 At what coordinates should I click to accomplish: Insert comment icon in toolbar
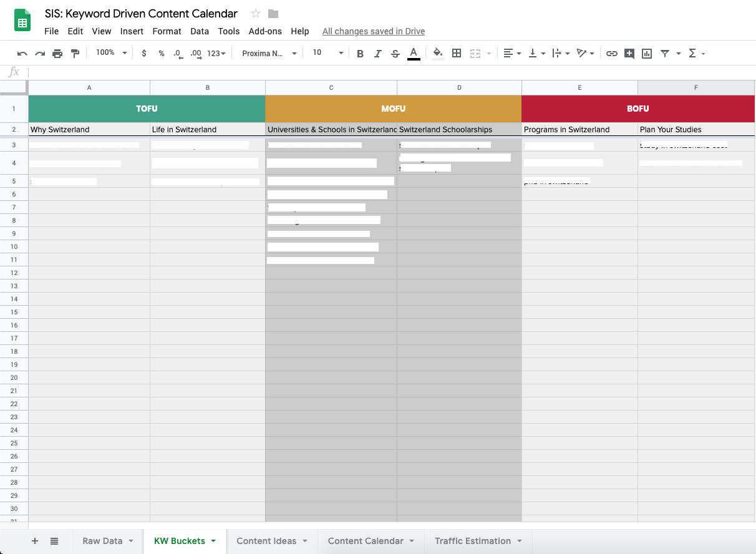tap(629, 54)
